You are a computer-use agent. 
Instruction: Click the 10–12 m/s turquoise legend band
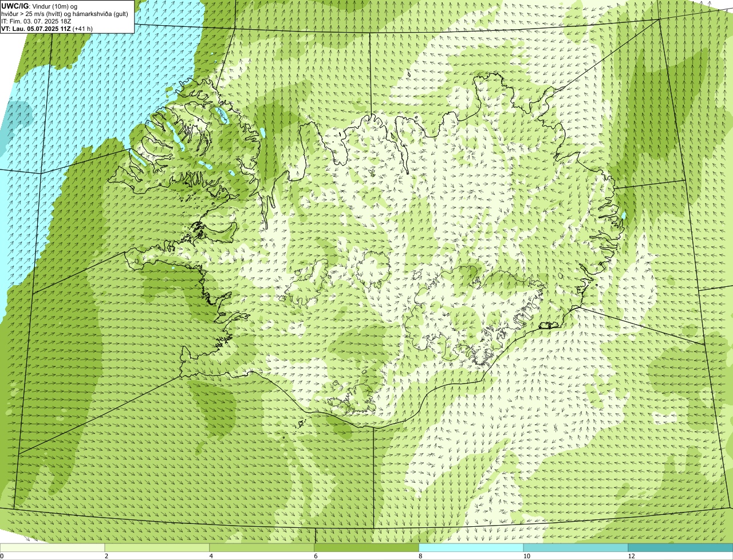click(576, 547)
